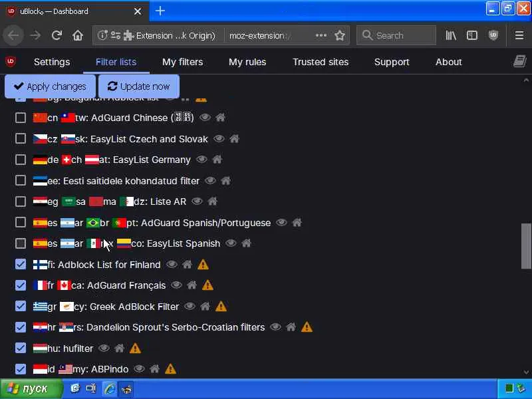The width and height of the screenshot is (532, 399).
Task: Open the My rules tab
Action: tap(247, 62)
